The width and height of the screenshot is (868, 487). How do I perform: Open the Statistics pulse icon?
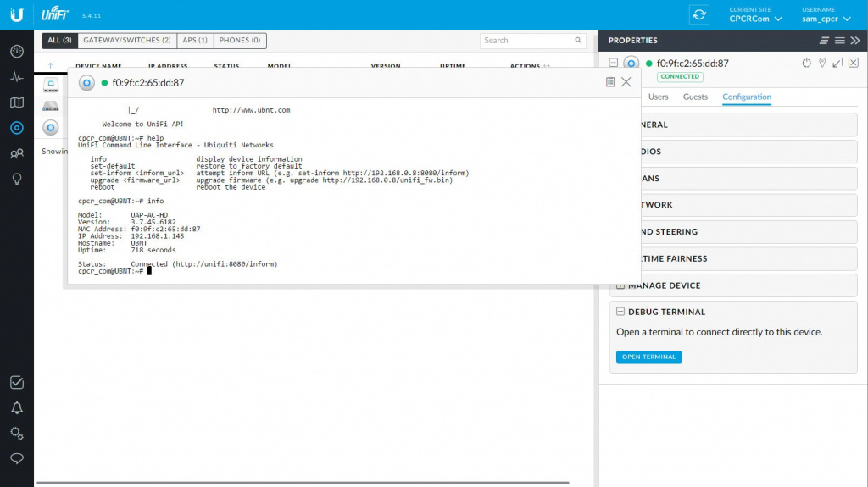(x=16, y=77)
